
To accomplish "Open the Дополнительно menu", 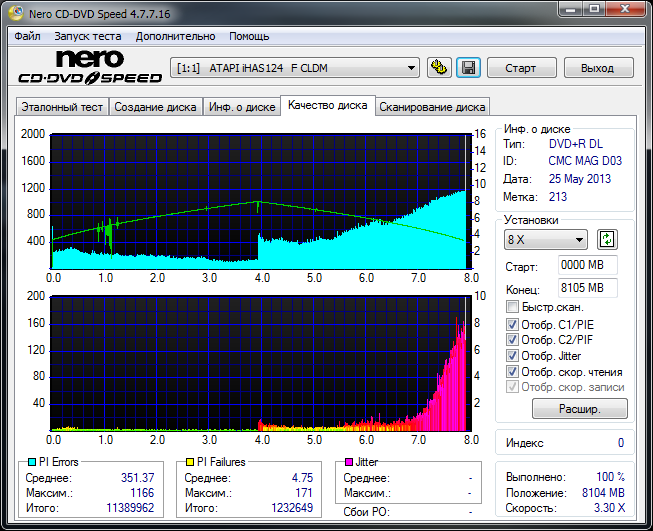I will [x=175, y=37].
